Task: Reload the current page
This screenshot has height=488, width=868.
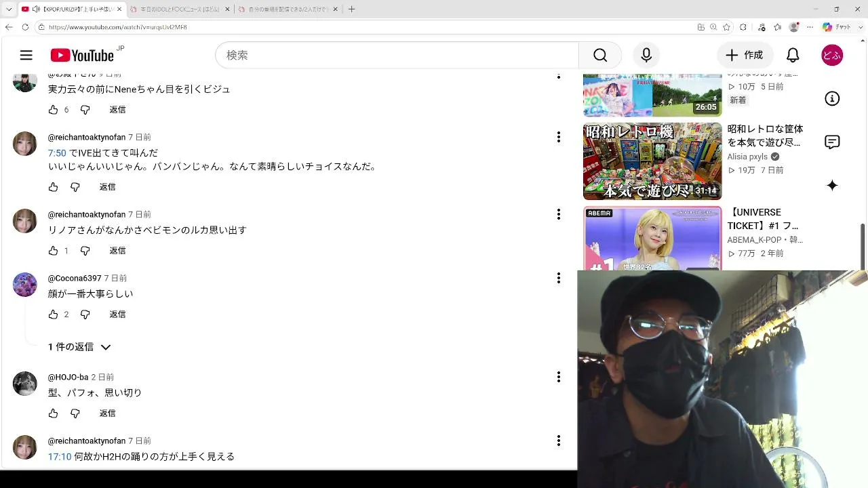Action: (x=25, y=27)
